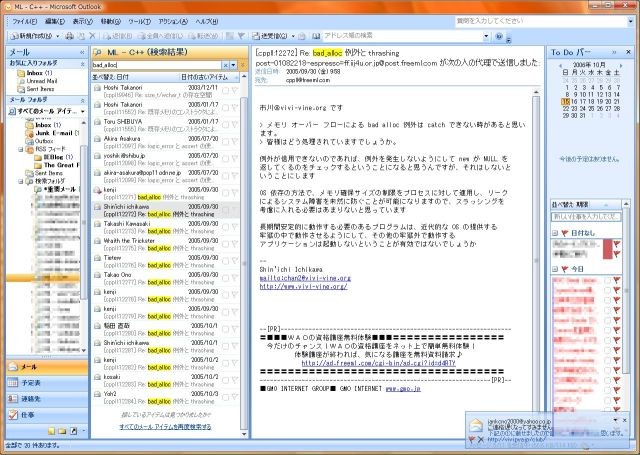
Task: Open the address book search dropdown
Action: click(486, 36)
